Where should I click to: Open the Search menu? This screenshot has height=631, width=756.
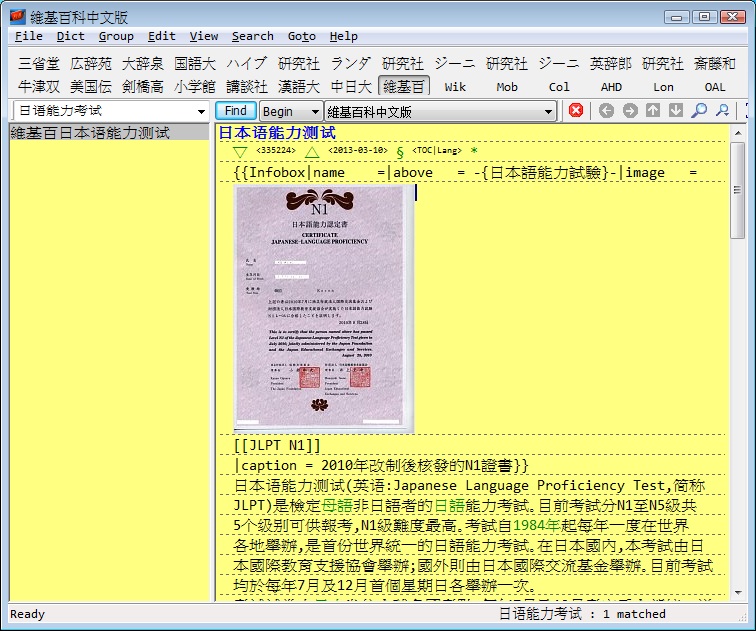coord(253,36)
